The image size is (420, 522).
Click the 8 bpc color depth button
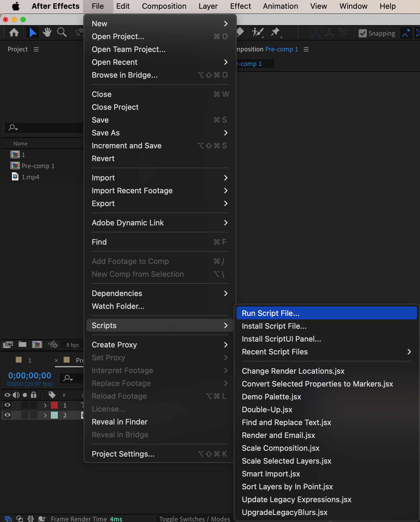73,345
